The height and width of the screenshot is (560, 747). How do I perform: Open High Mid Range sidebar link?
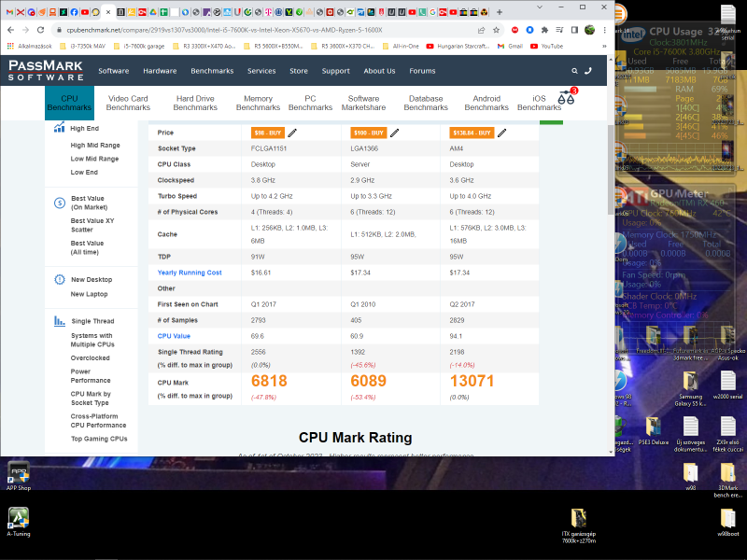[x=95, y=146]
